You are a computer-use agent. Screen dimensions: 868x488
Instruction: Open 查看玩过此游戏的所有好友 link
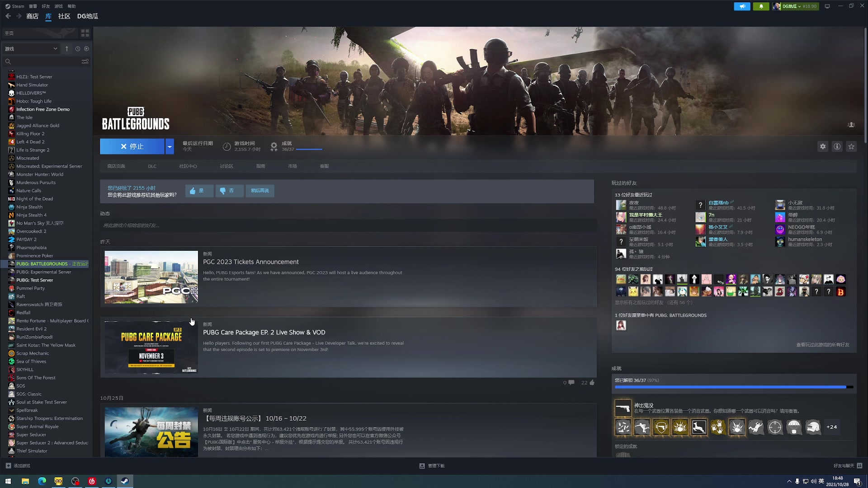click(823, 345)
